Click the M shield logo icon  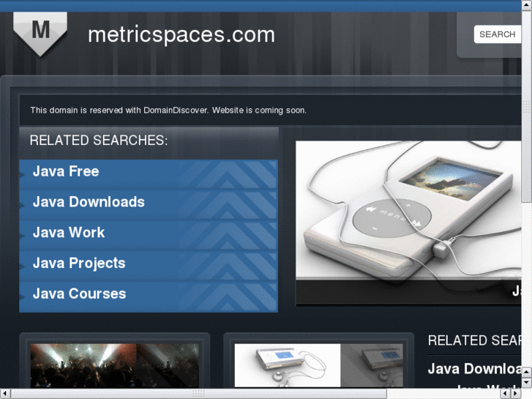click(x=40, y=34)
